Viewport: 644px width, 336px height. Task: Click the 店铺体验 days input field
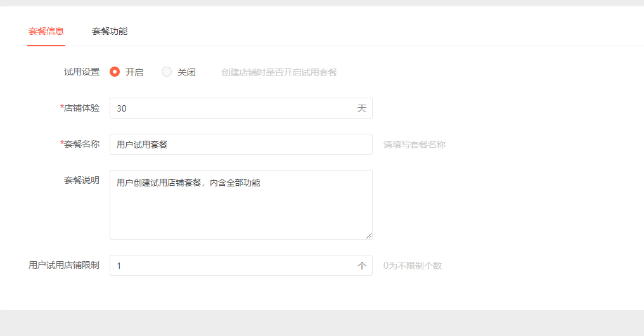tap(241, 108)
